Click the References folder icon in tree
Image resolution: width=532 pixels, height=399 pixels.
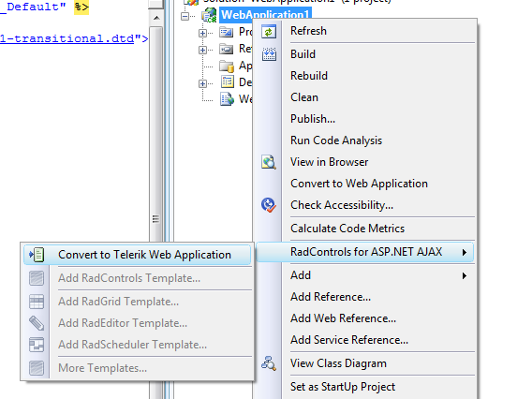(x=226, y=50)
